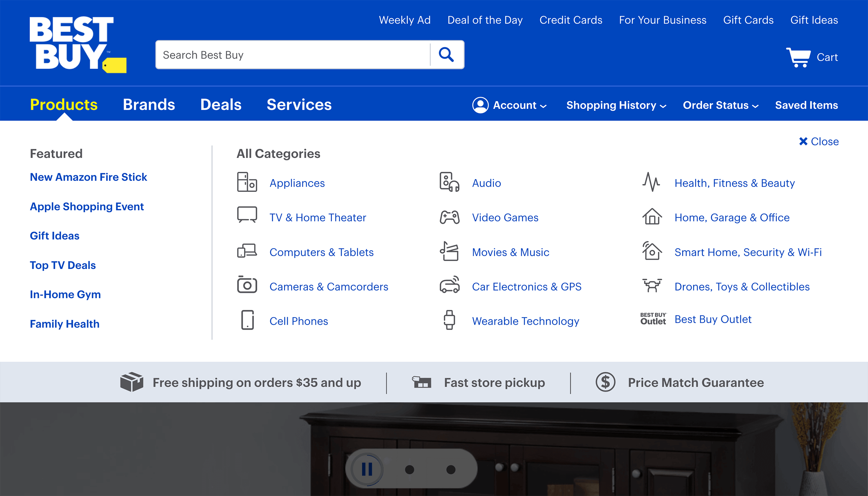Expand the Account dropdown menu
Image resolution: width=868 pixels, height=496 pixels.
click(x=509, y=105)
